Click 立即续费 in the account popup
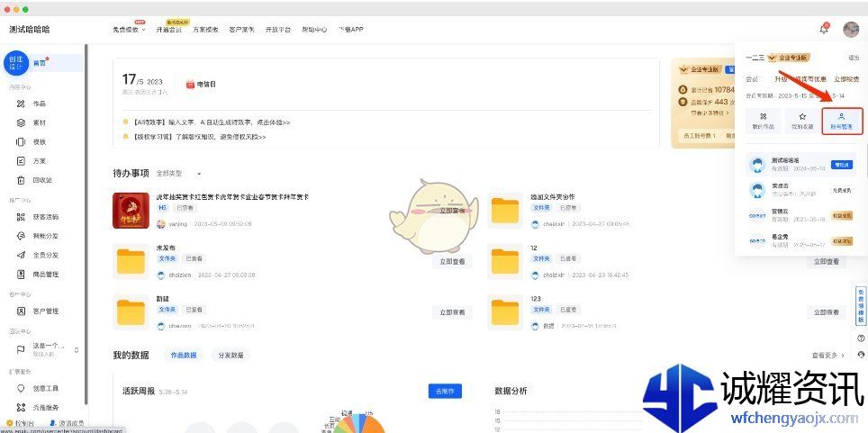 tap(846, 79)
